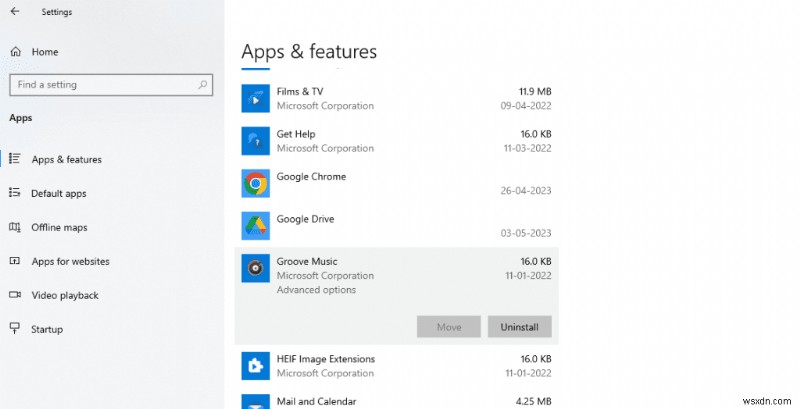Click the 03-05-2023 Drive install date
Screen dimensions: 800x409
point(526,233)
